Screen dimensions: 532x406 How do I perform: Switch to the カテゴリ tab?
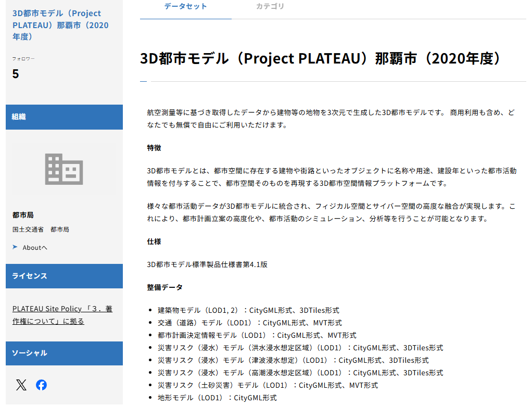pyautogui.click(x=270, y=6)
